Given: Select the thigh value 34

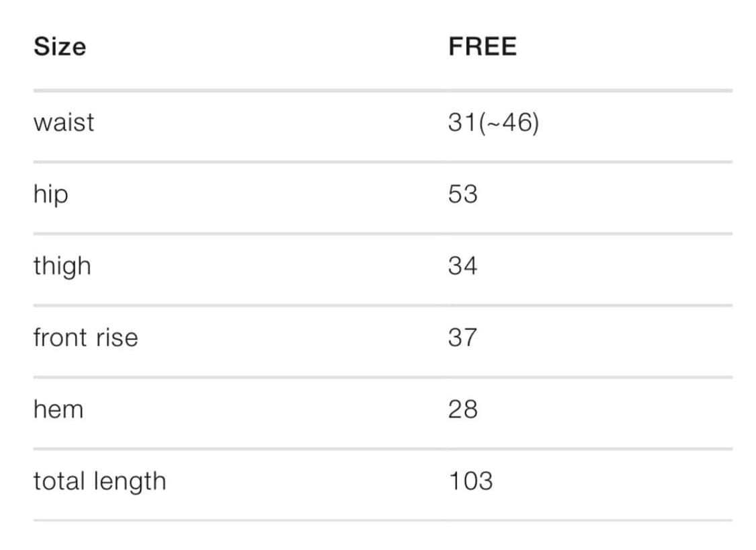Looking at the screenshot, I should (x=462, y=266).
